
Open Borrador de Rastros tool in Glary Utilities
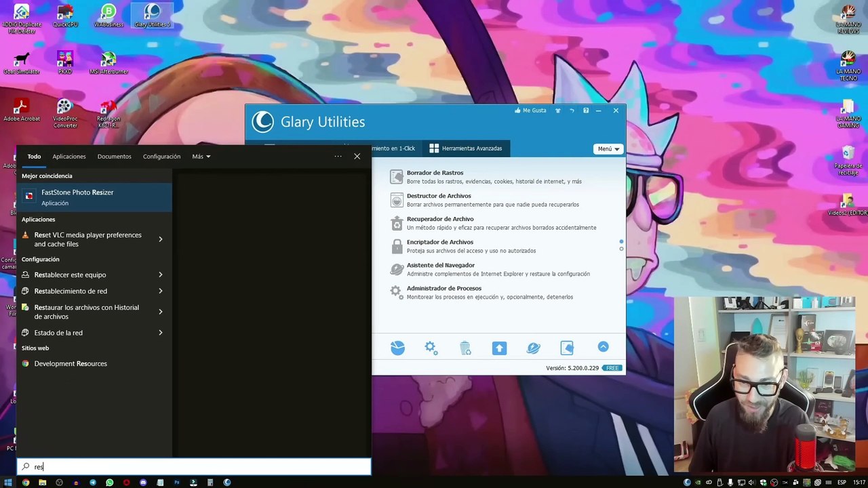(435, 173)
